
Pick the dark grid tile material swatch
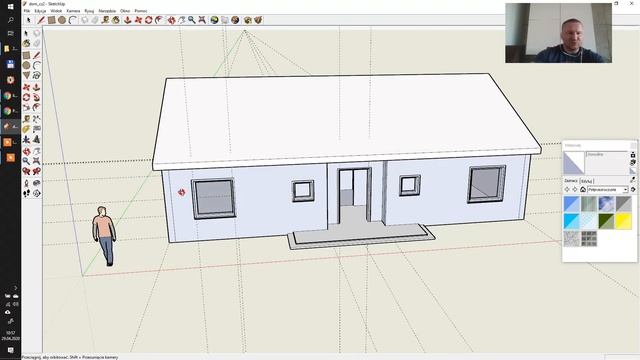pyautogui.click(x=589, y=239)
